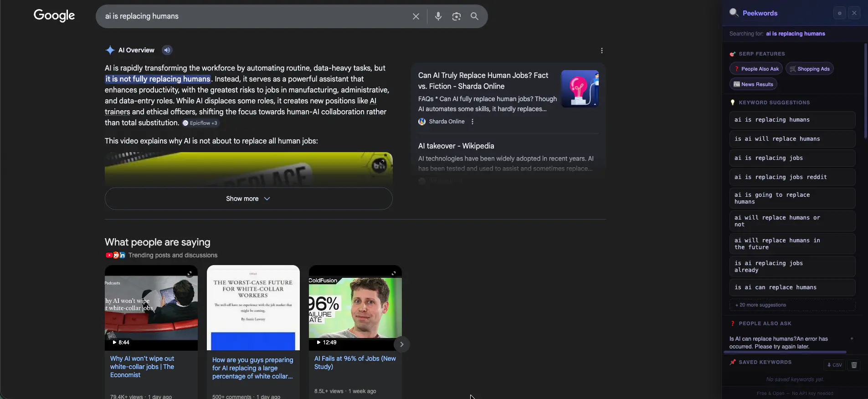Delete saved keywords with trash icon

(x=854, y=365)
